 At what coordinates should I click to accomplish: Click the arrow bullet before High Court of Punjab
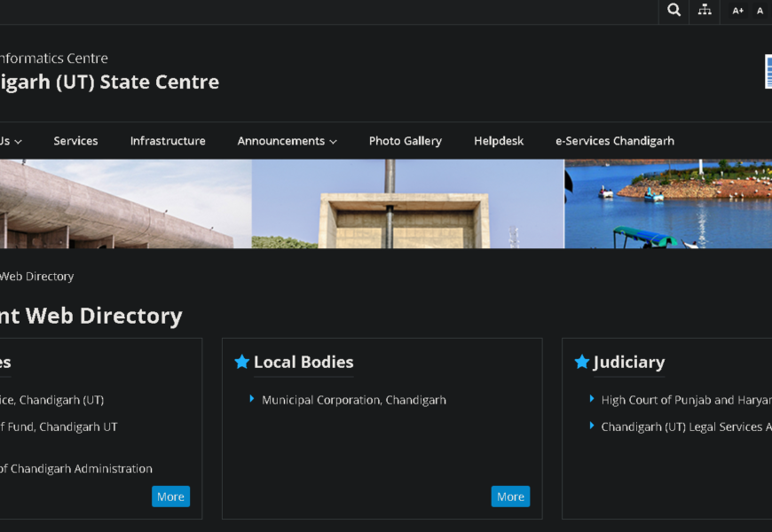tap(592, 399)
